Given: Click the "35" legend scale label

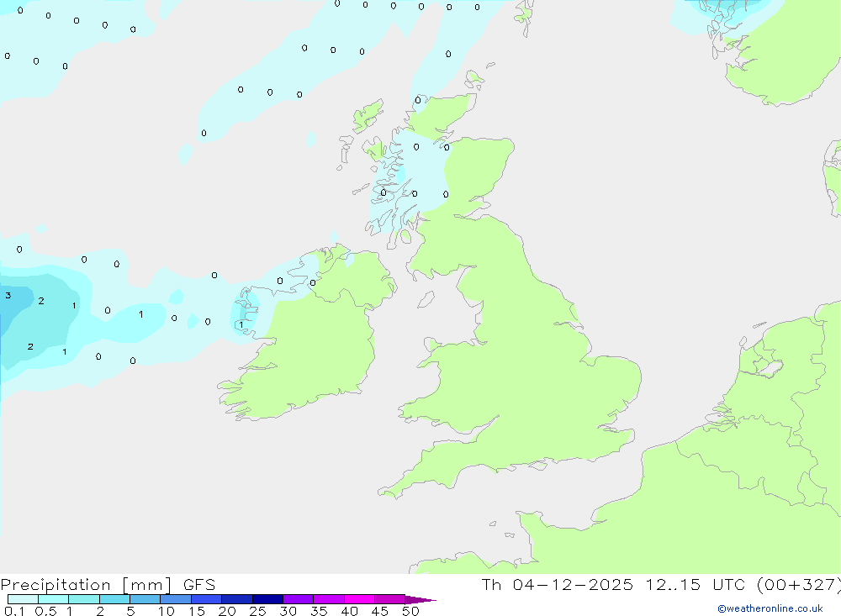Looking at the screenshot, I should [319, 611].
